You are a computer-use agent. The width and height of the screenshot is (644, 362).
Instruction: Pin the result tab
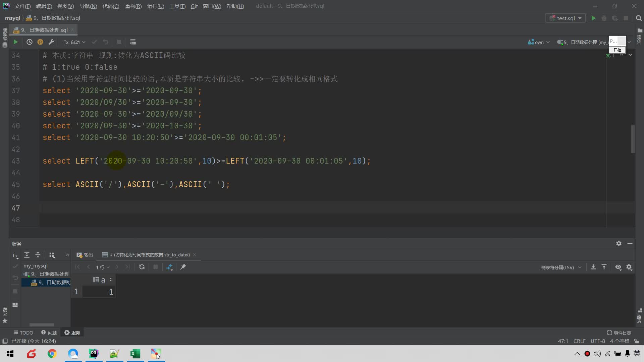[183, 267]
